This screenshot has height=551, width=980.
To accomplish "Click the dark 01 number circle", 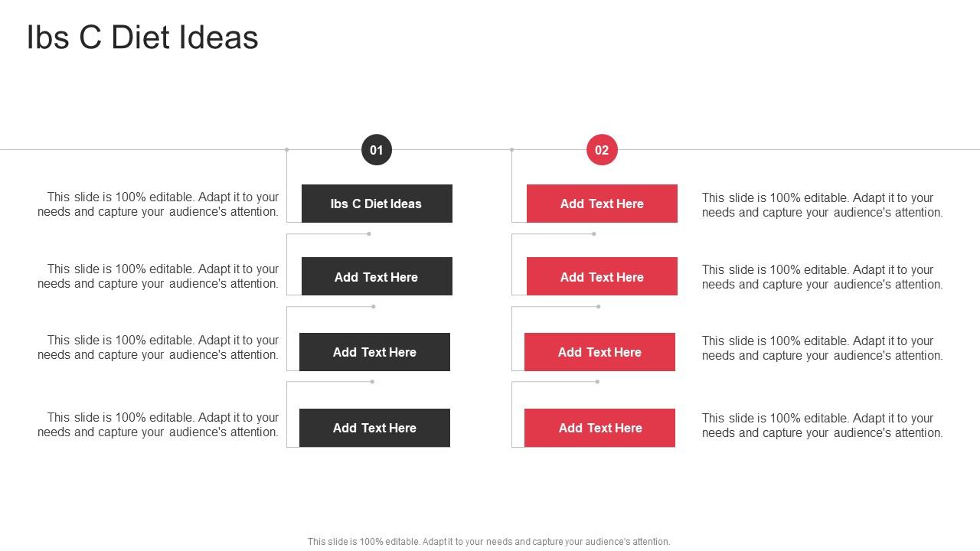I will click(x=376, y=150).
